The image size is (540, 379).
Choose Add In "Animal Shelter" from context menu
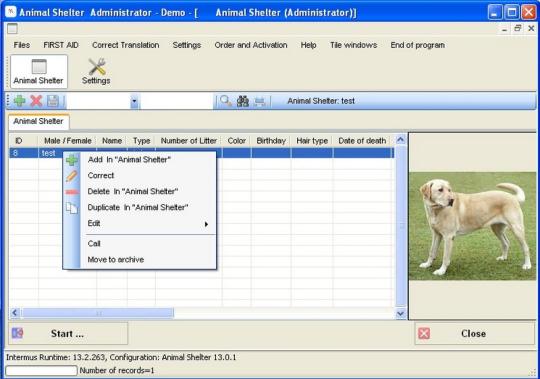coord(140,160)
